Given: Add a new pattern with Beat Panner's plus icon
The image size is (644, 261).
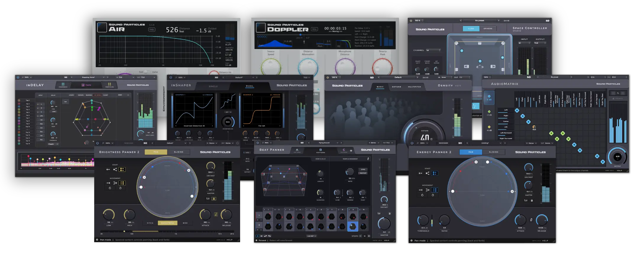Looking at the screenshot, I should click(351, 151).
